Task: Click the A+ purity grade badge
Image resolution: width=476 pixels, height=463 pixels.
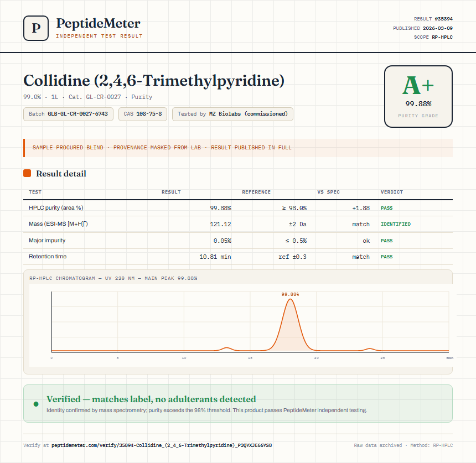Action: point(418,96)
